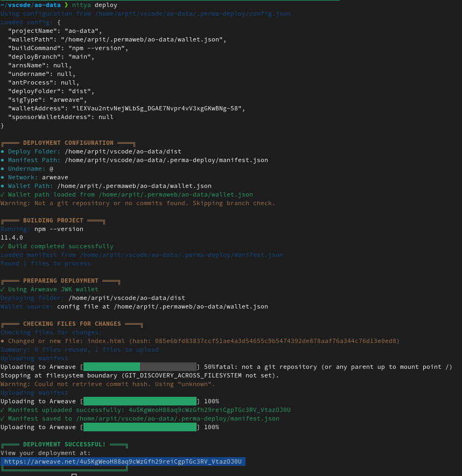Click the Manifest uploaded successfully line
Screen dimensions: 462x476
(146, 410)
